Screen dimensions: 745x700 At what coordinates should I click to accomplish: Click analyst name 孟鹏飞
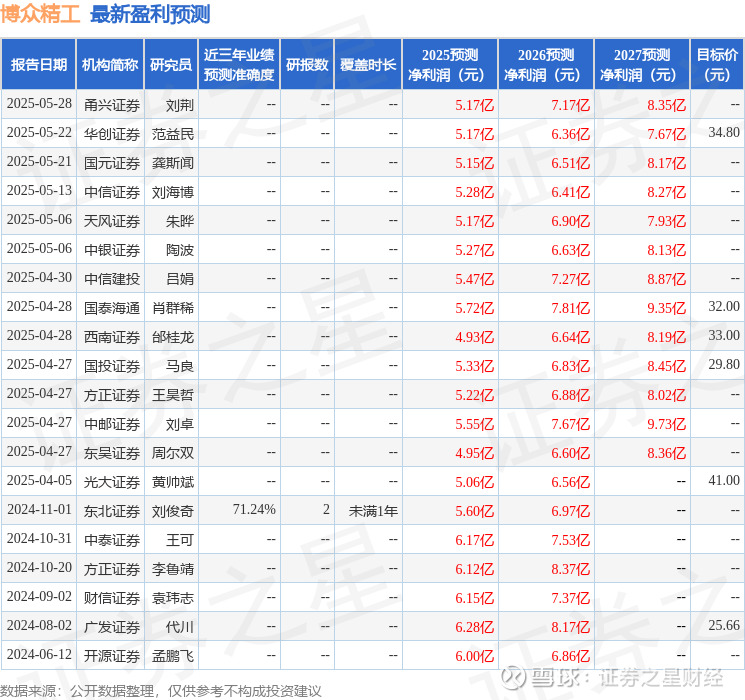coord(173,656)
